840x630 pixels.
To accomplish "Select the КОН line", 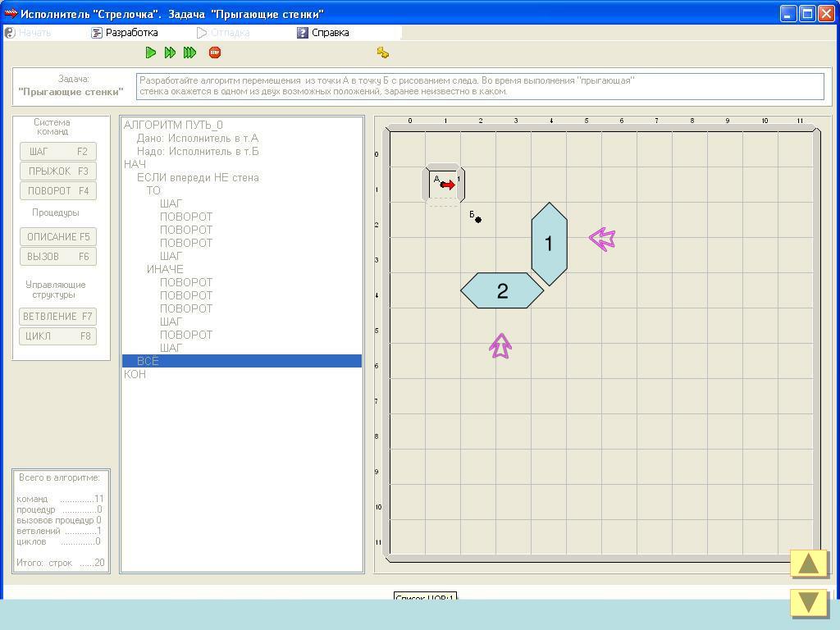I will pos(135,374).
